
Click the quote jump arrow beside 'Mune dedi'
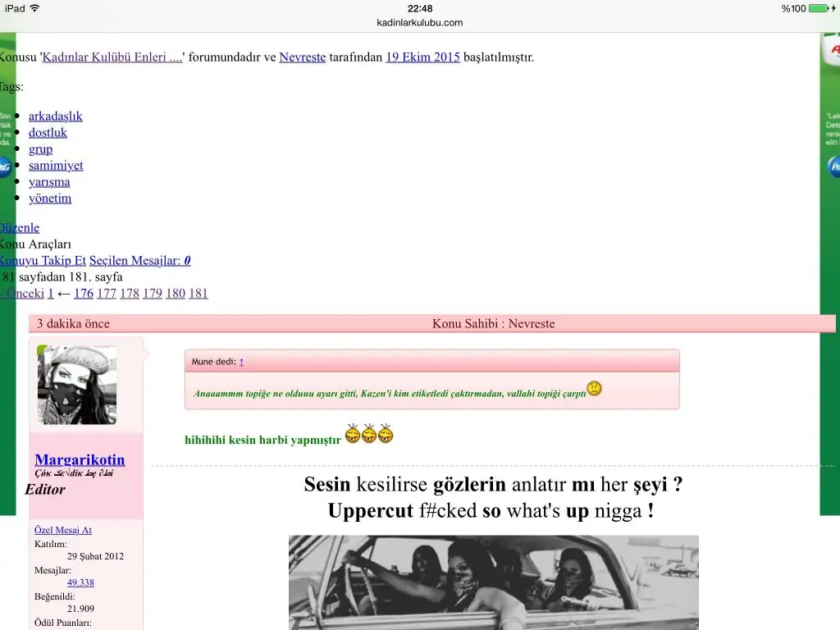click(240, 360)
